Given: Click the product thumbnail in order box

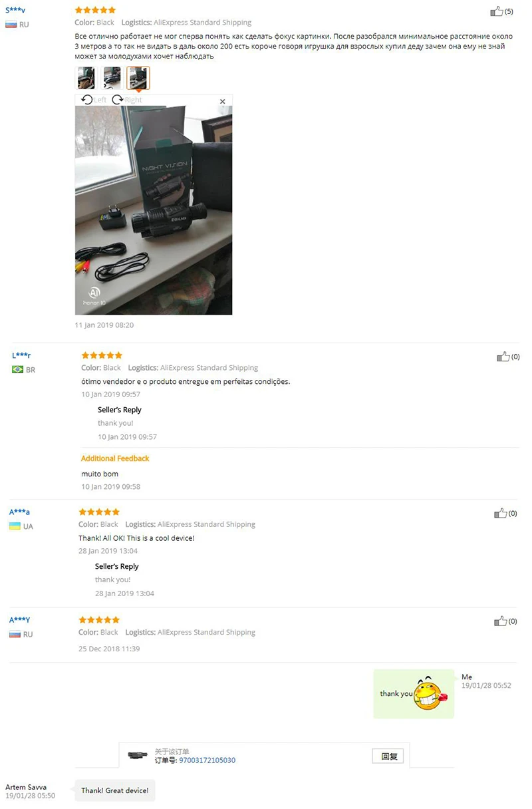Looking at the screenshot, I should click(x=138, y=756).
